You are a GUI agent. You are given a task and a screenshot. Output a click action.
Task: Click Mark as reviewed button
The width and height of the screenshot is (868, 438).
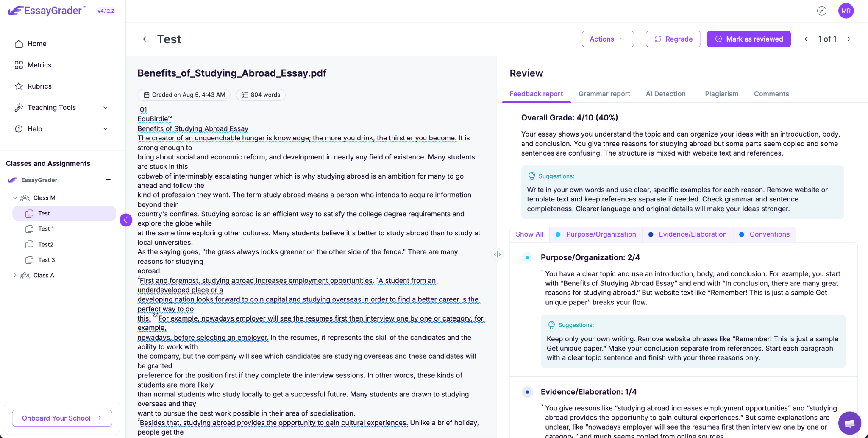point(748,39)
